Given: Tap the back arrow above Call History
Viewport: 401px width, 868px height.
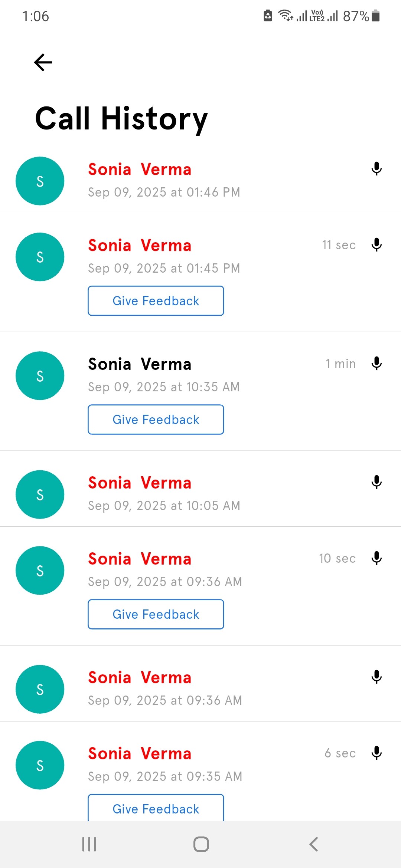Looking at the screenshot, I should (x=43, y=62).
